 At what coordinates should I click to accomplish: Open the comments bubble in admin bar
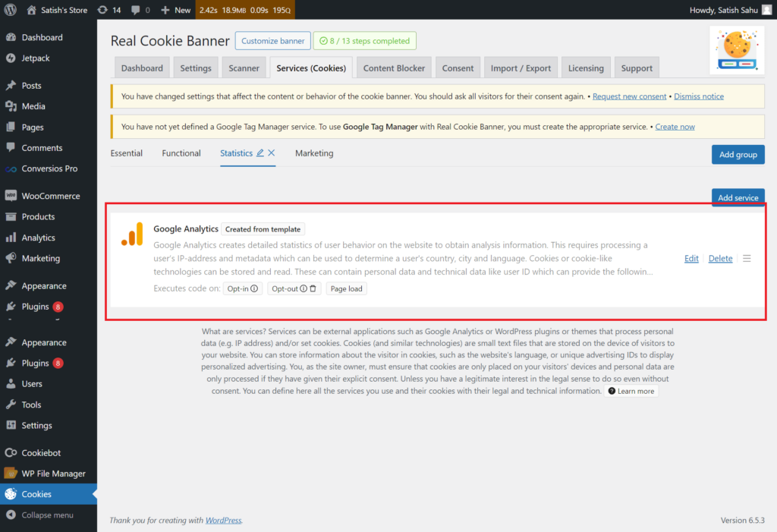pyautogui.click(x=140, y=10)
